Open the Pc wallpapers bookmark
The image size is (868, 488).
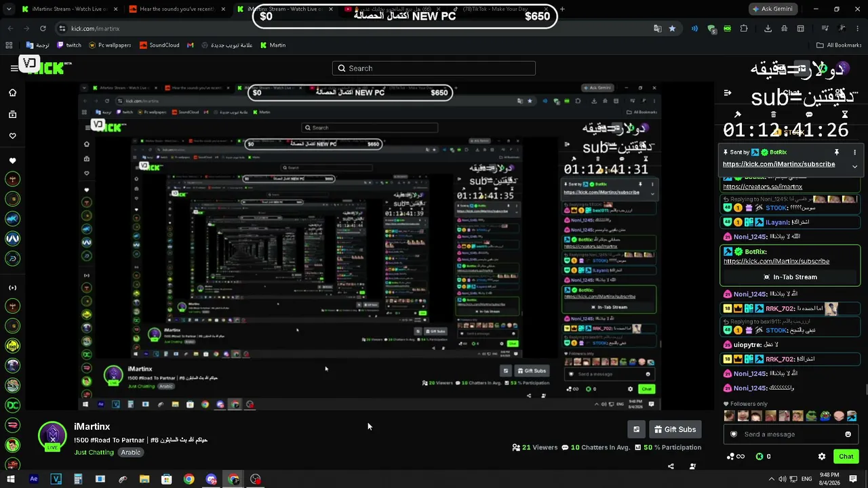click(x=110, y=45)
